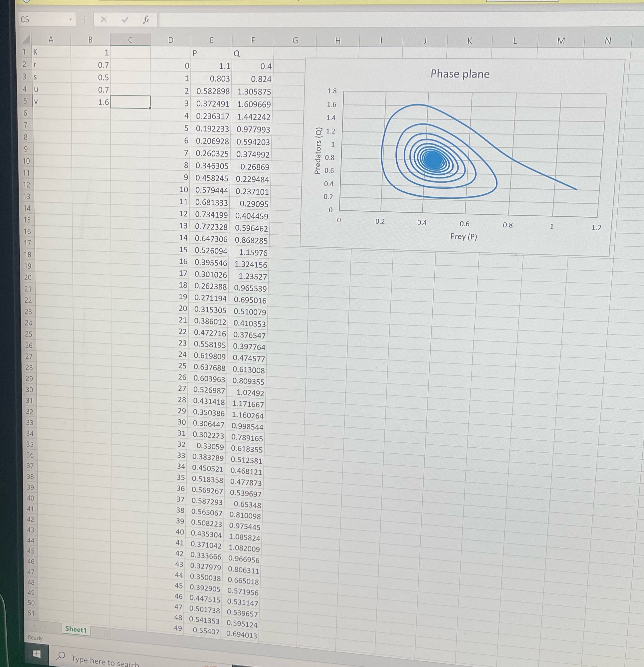This screenshot has height=667, width=644.
Task: Click the Insert Function fx icon
Action: (146, 20)
